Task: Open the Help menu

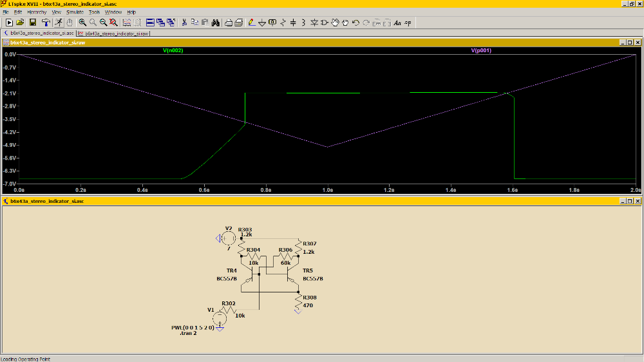Action: point(131,12)
